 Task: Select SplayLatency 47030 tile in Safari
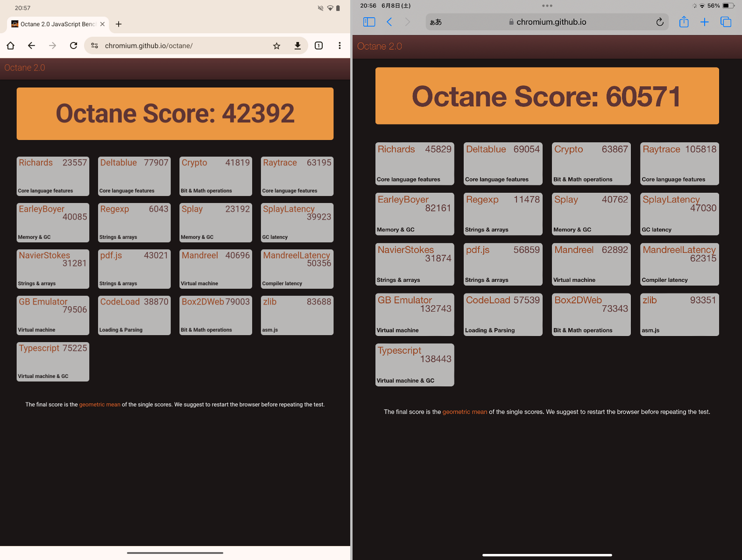pos(679,214)
